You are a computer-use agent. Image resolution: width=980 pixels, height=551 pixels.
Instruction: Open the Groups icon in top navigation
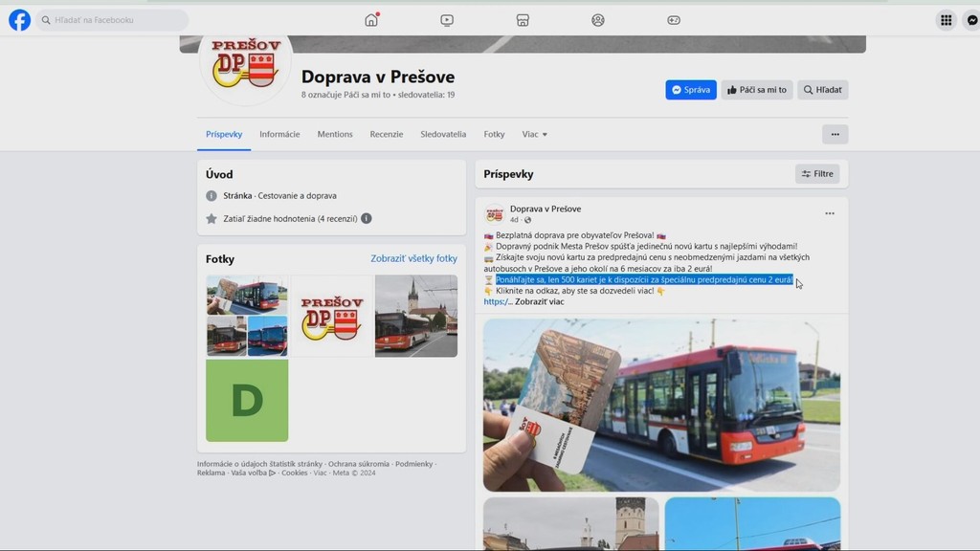tap(598, 19)
